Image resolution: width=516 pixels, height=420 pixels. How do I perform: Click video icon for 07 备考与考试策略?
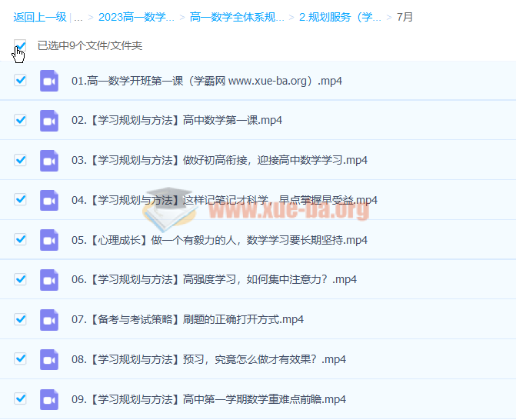(x=49, y=319)
